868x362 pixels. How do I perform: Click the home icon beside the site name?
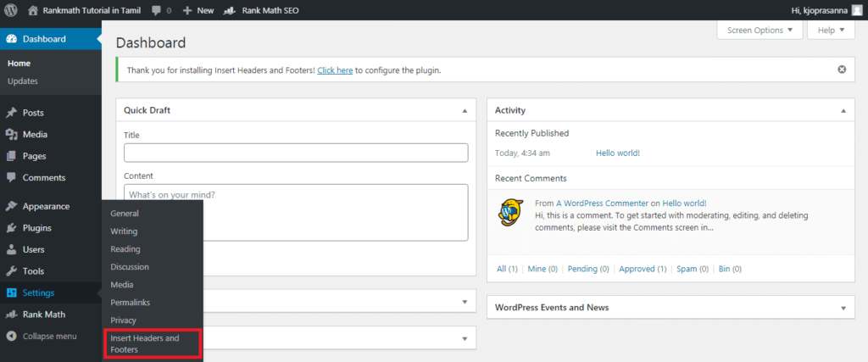coord(33,10)
